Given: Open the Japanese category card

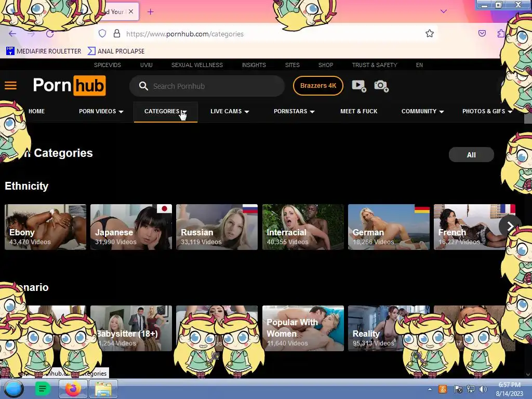Looking at the screenshot, I should [131, 227].
